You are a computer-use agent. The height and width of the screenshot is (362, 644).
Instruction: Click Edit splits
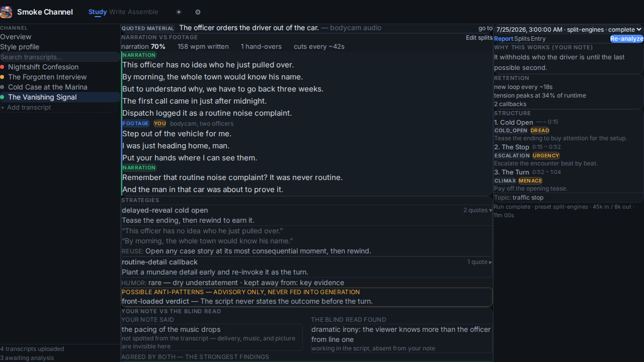(479, 38)
